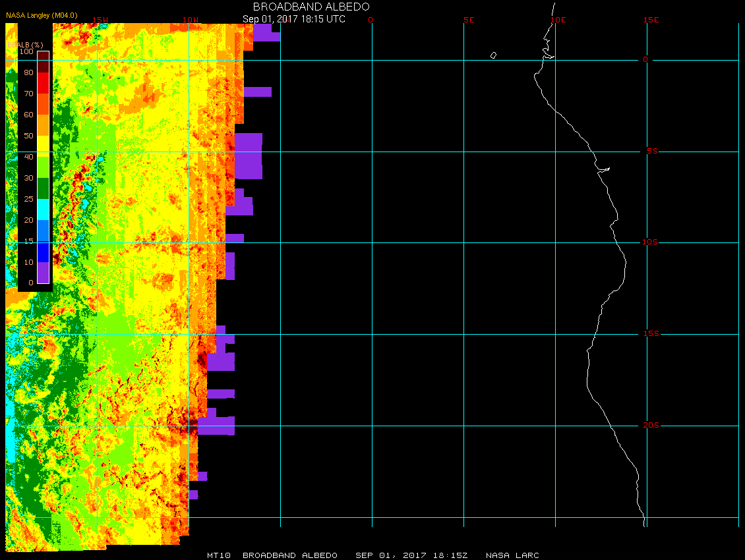Click the footer BROADBAND ALBEDO caption
The image size is (745, 560).
click(290, 555)
